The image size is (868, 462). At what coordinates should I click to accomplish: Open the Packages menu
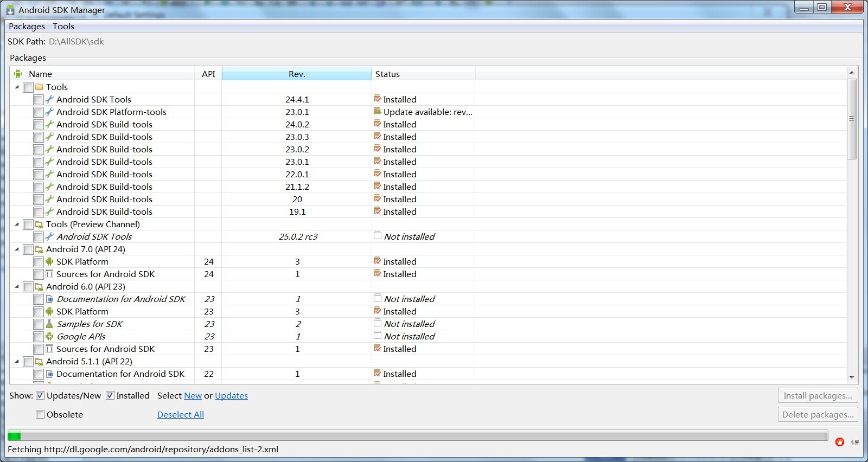(27, 26)
